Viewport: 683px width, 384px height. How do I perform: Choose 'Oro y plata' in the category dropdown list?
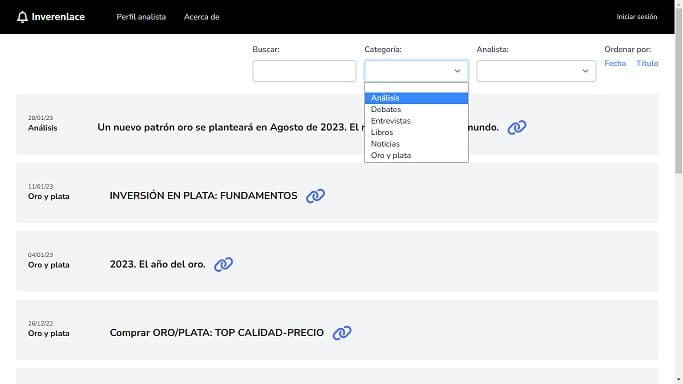pyautogui.click(x=416, y=155)
